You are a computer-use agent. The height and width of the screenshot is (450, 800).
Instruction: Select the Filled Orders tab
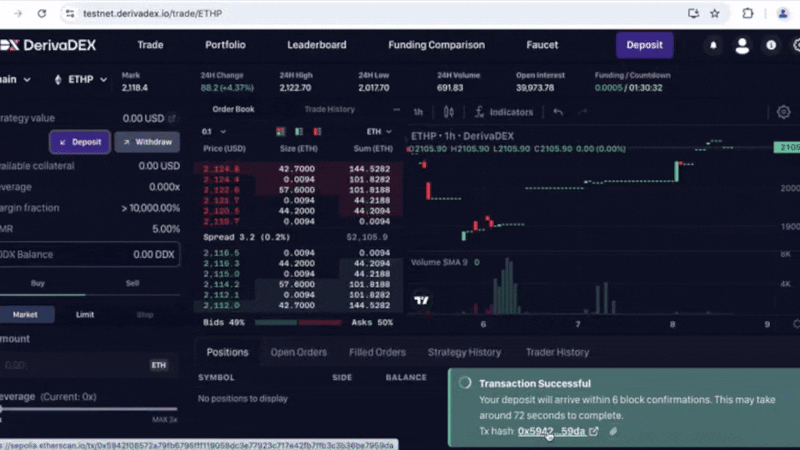(377, 353)
